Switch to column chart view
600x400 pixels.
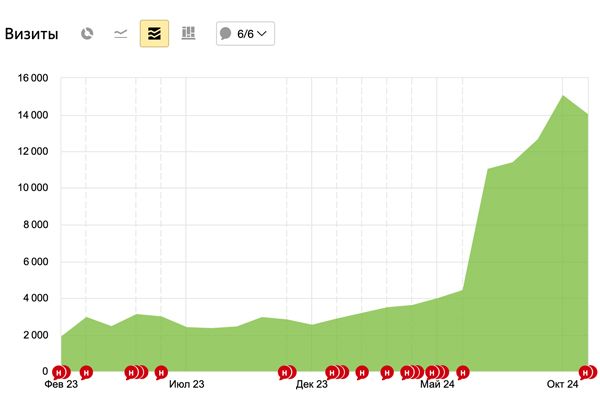[x=188, y=34]
